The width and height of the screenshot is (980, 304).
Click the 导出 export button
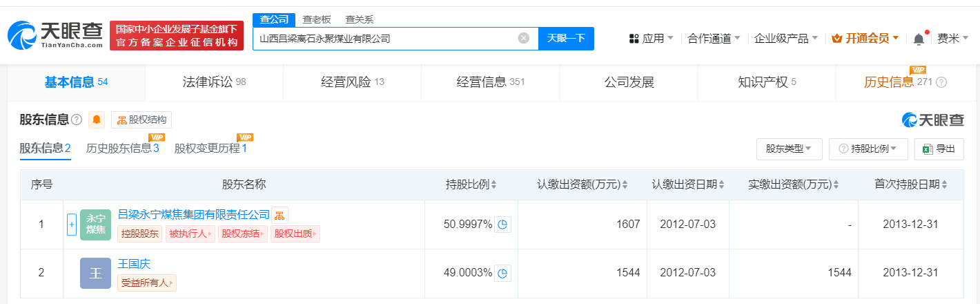939,149
